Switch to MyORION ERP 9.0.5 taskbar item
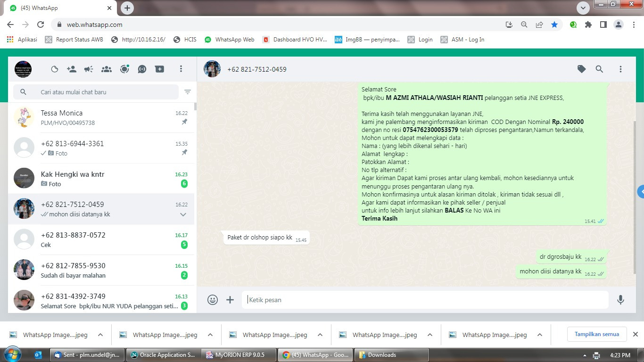 [x=239, y=355]
